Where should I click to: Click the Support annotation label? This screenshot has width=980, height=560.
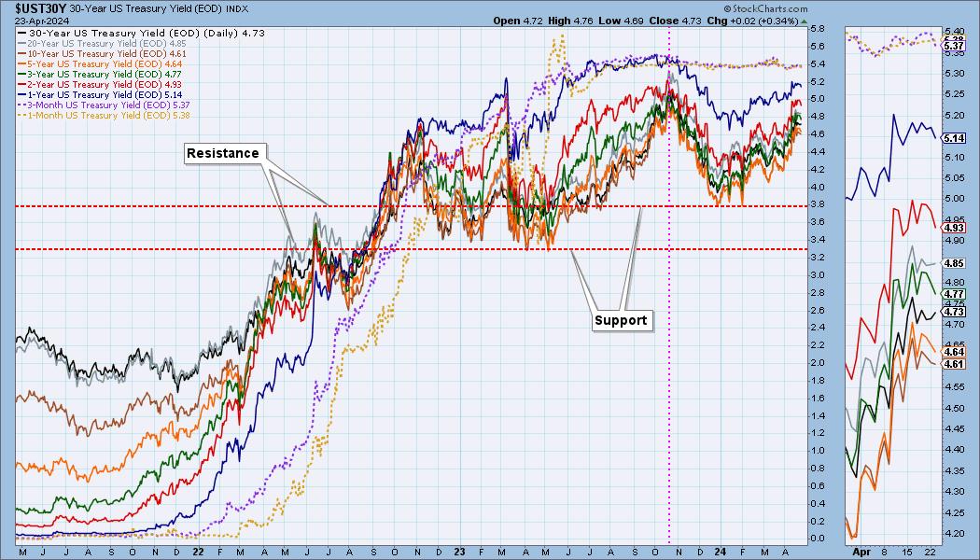[621, 320]
